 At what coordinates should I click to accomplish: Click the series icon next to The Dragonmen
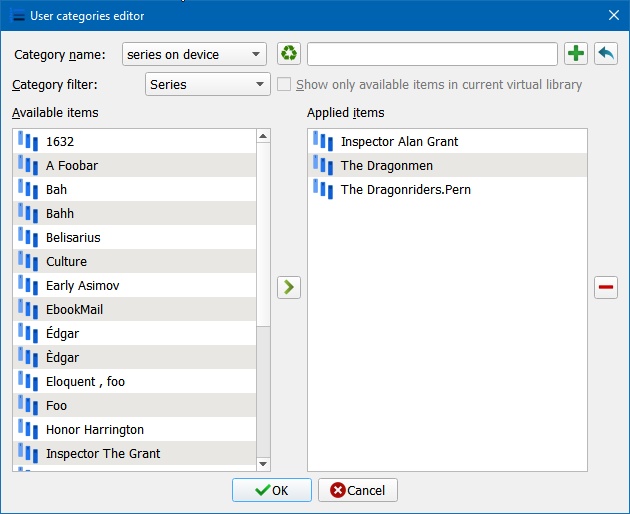coord(322,165)
